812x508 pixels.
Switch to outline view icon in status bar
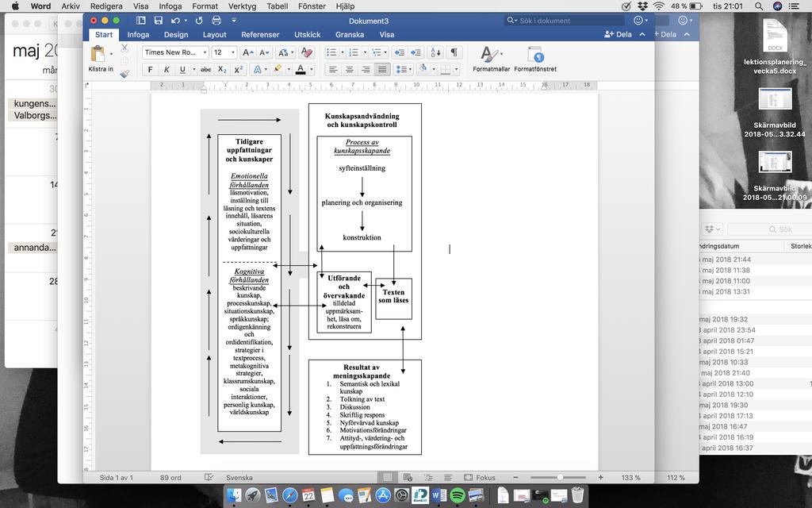tap(427, 477)
